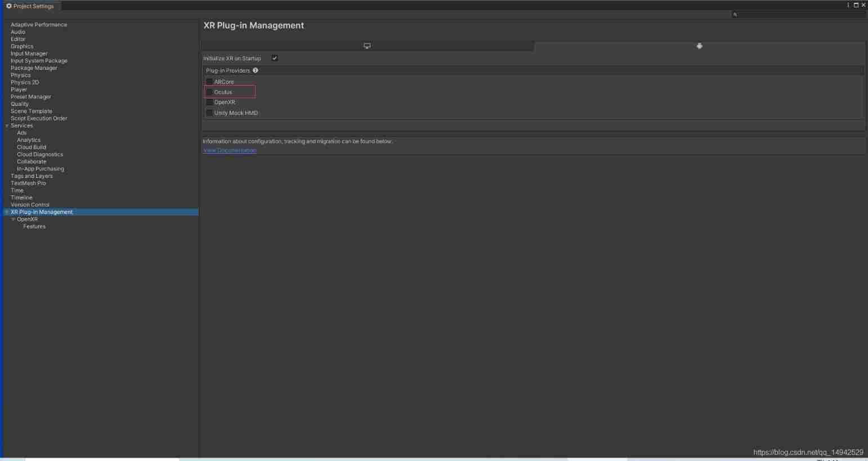Screen dimensions: 868x461
Task: Open the Project Settings window options menu
Action: pos(848,5)
